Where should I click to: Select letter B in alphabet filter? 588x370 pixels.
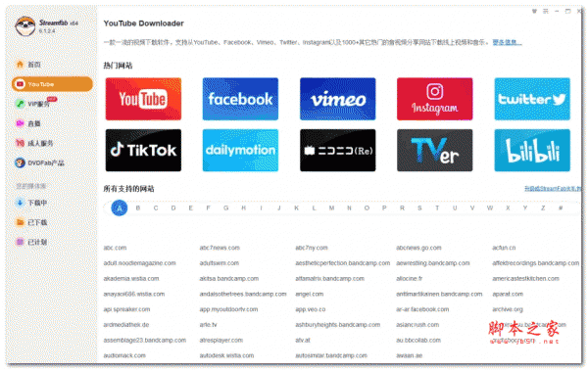click(x=138, y=208)
